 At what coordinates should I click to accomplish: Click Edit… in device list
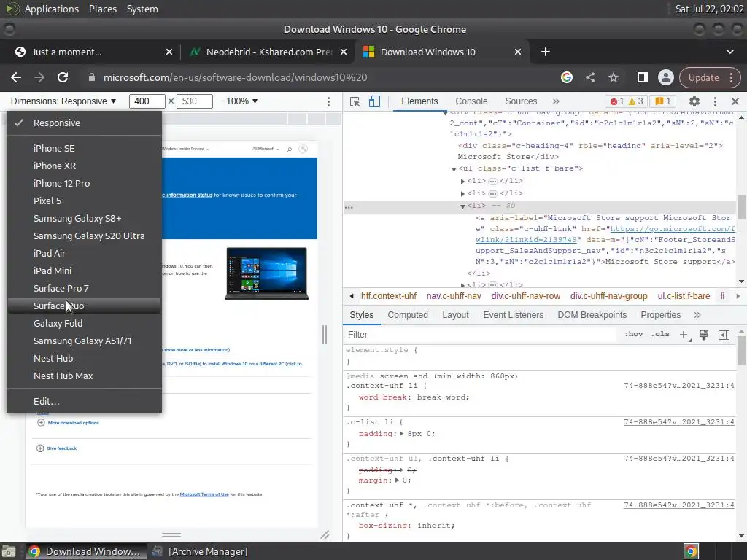(x=85, y=402)
